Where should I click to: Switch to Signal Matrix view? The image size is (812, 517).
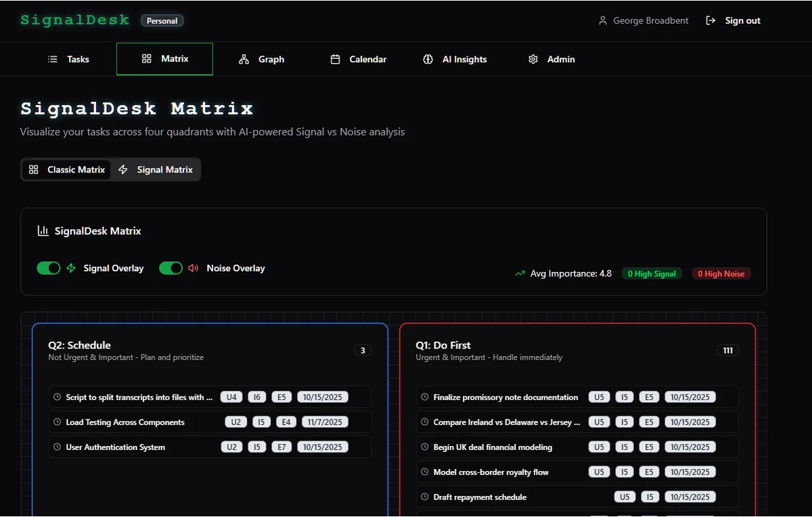coord(156,170)
